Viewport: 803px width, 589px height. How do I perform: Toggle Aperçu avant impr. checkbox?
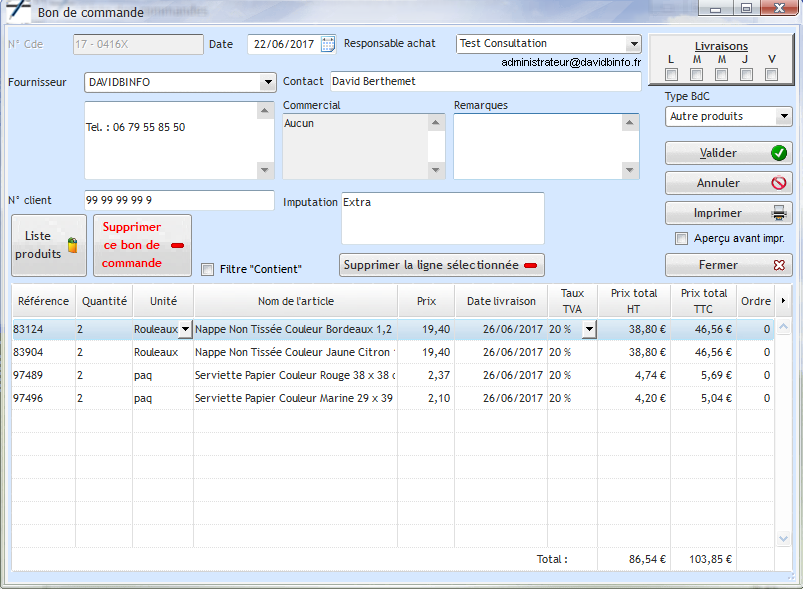coord(682,239)
